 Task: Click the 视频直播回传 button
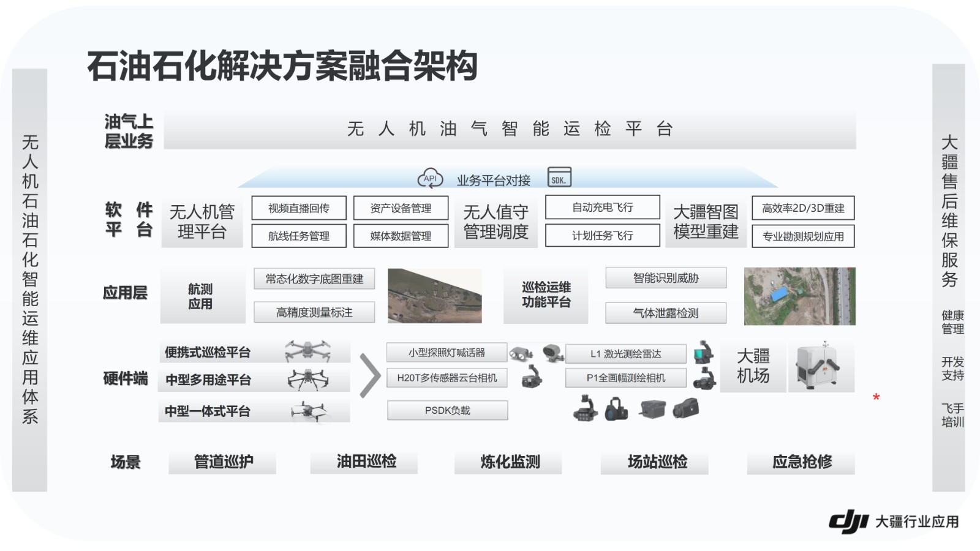pos(299,208)
